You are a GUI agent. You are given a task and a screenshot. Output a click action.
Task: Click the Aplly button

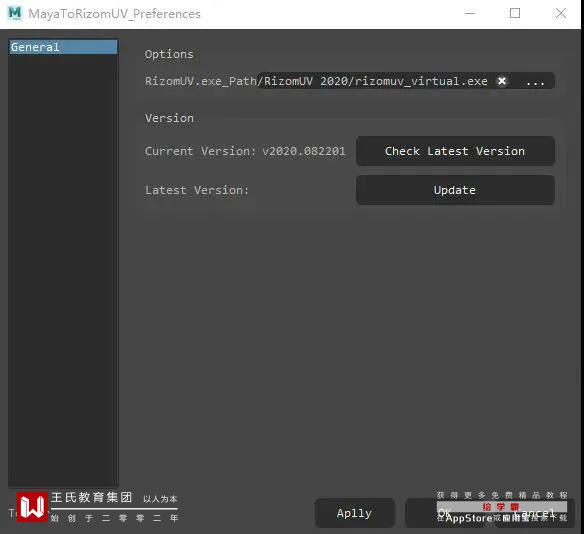355,513
